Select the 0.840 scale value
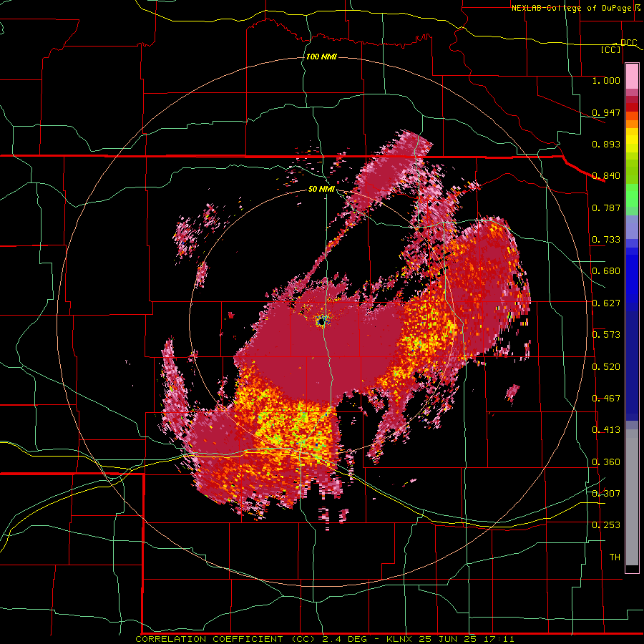 (x=606, y=176)
